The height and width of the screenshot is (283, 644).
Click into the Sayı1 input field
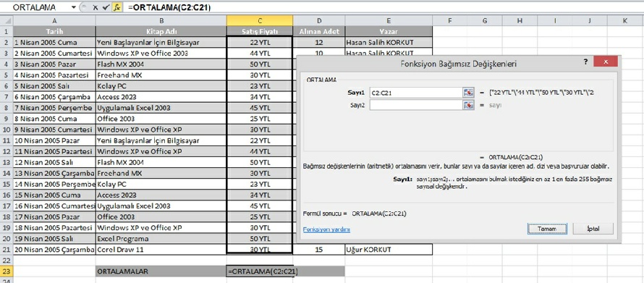417,93
